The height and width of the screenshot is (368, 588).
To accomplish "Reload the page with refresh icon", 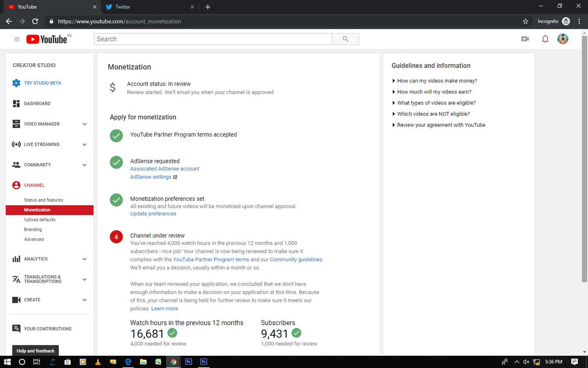I will pos(35,22).
